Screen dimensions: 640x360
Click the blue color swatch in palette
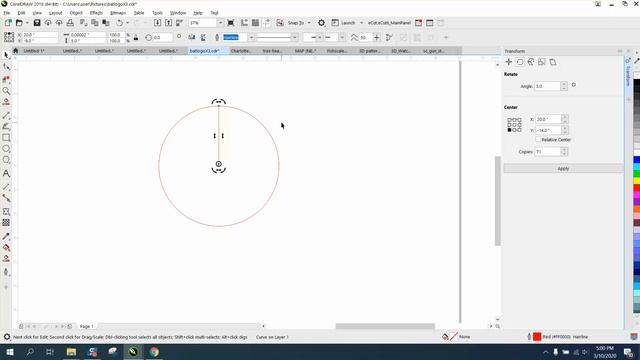tap(637, 160)
